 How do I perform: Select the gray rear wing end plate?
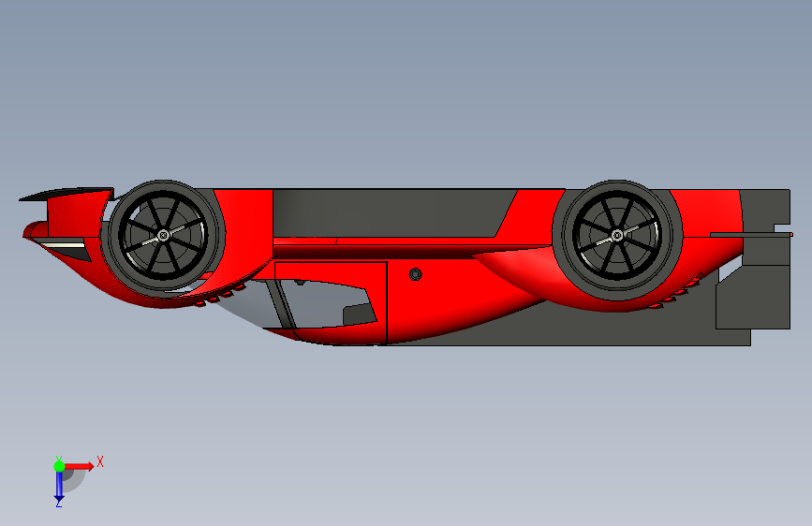(754, 298)
